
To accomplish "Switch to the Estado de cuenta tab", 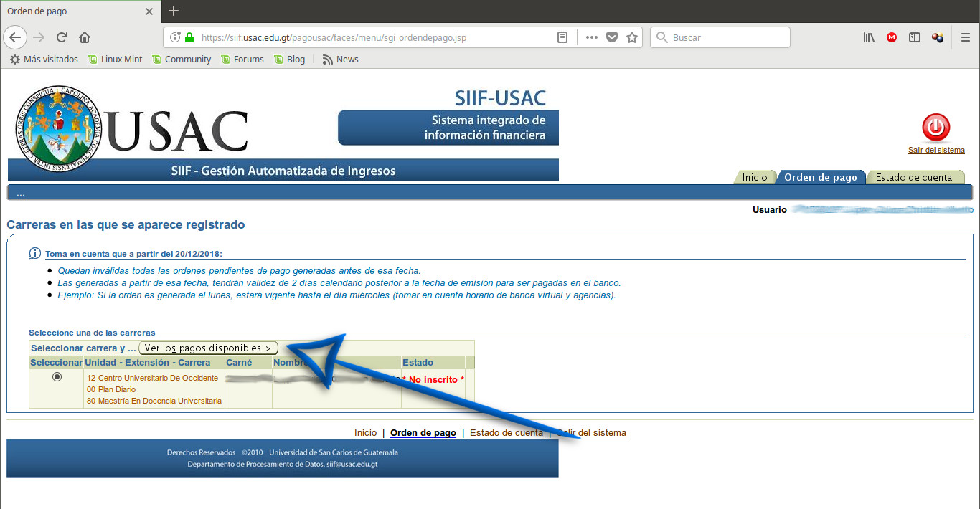I will pyautogui.click(x=913, y=177).
